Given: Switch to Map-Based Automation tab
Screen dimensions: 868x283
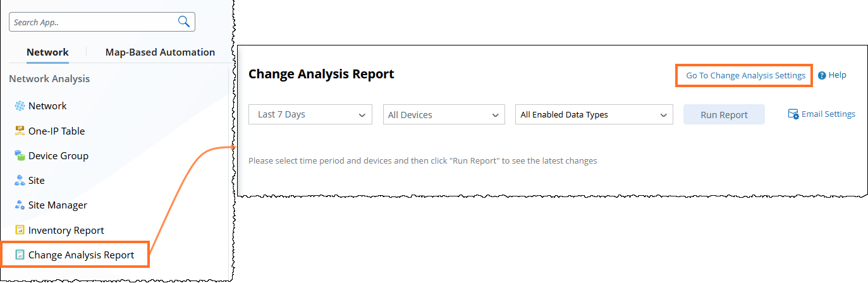Looking at the screenshot, I should click(x=160, y=52).
